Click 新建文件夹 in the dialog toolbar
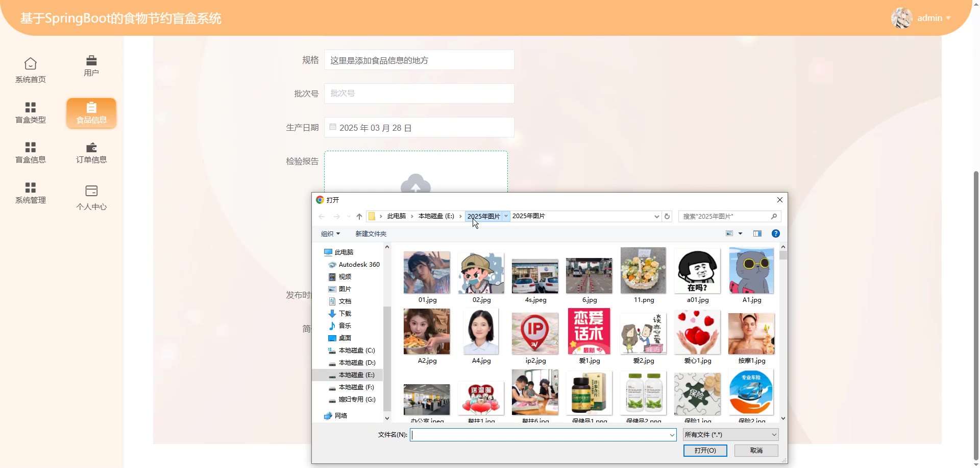 (371, 233)
